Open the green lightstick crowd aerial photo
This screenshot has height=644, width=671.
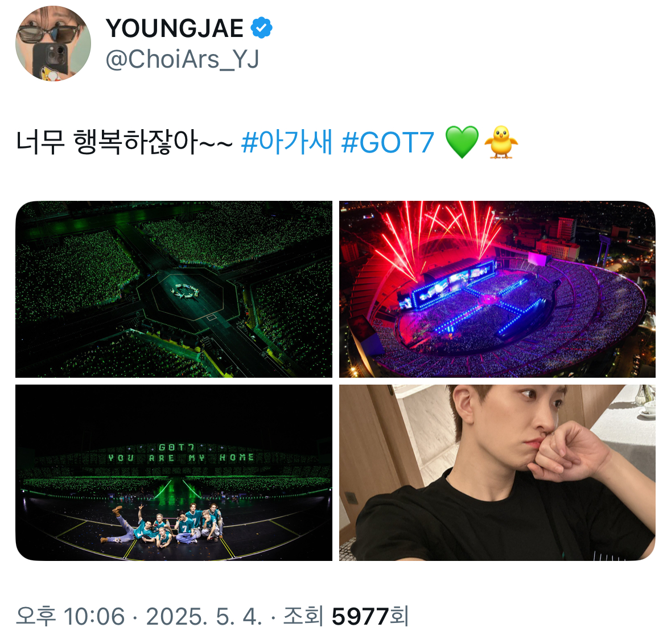click(174, 289)
